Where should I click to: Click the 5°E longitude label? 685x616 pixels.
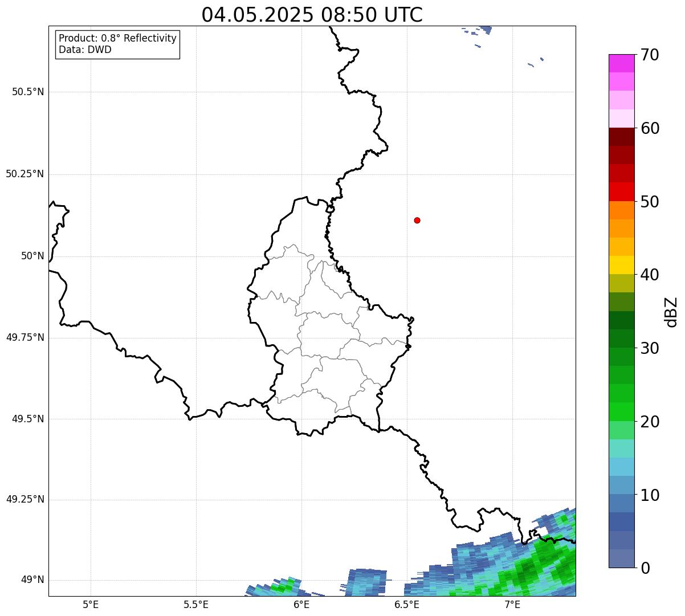(x=91, y=605)
